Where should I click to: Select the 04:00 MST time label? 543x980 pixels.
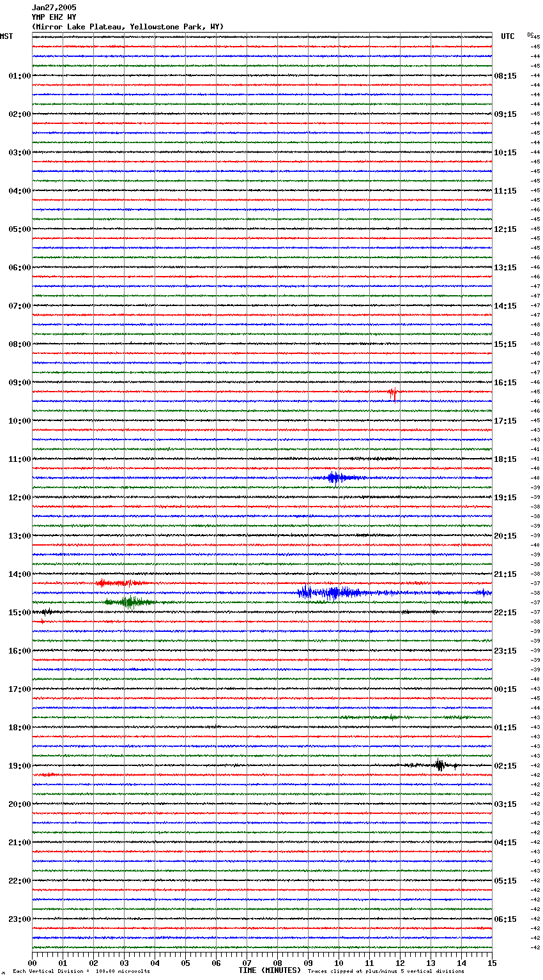[20, 191]
